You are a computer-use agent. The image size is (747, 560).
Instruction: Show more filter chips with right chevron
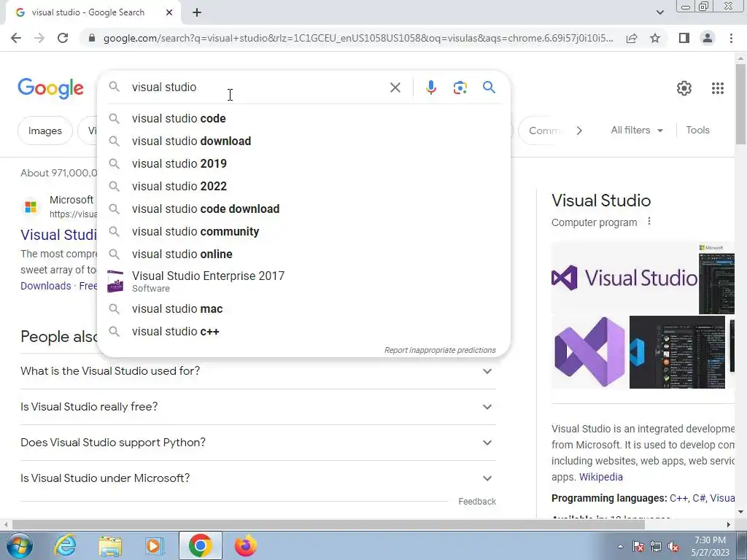pos(578,131)
